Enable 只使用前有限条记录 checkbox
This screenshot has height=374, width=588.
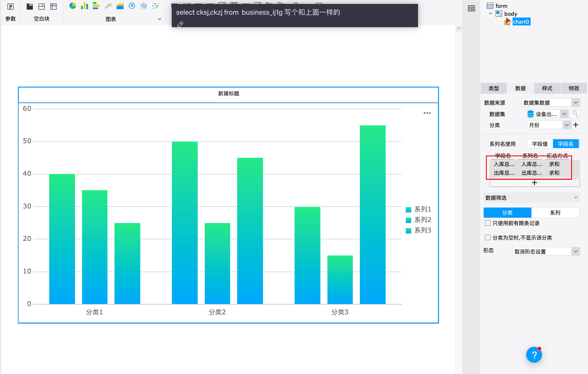[488, 223]
